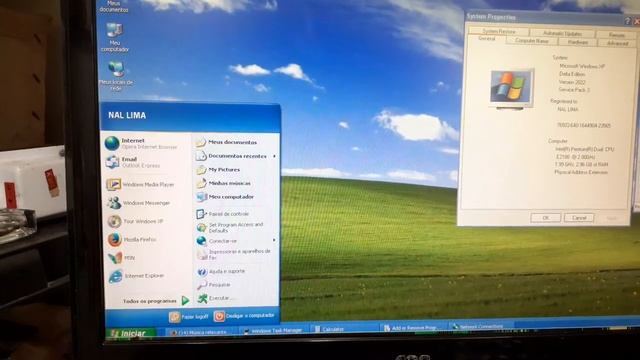
Task: Click Cancel in System Properties
Action: click(579, 218)
